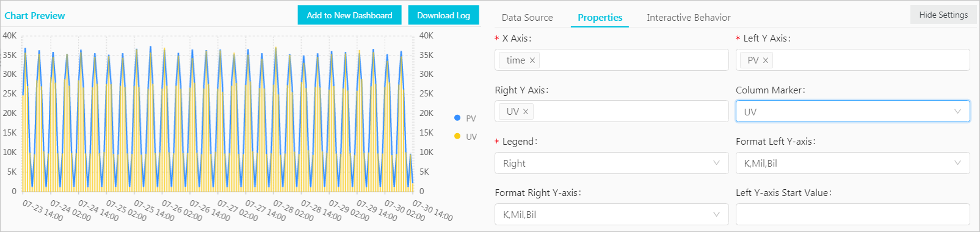
Task: Remove the PV tag from Left Y Axis
Action: (766, 60)
